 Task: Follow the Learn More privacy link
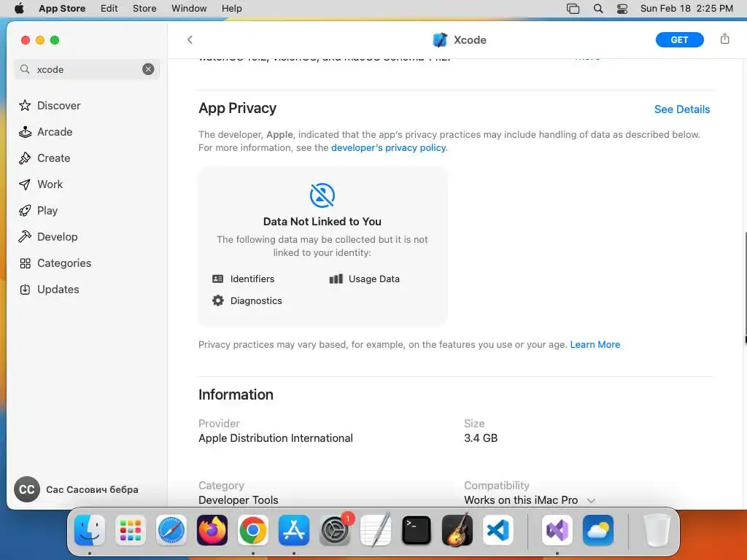pyautogui.click(x=595, y=344)
